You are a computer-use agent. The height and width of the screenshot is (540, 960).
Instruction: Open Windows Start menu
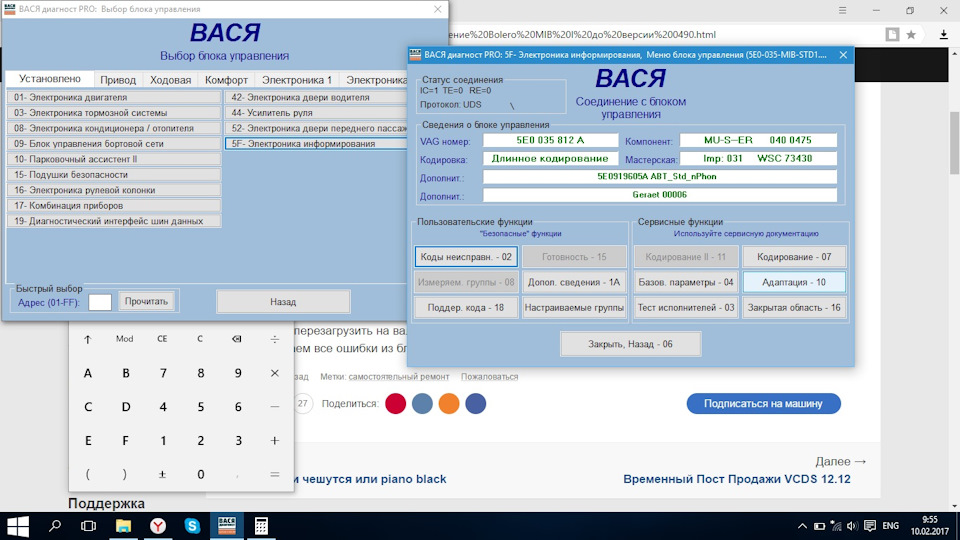click(17, 526)
